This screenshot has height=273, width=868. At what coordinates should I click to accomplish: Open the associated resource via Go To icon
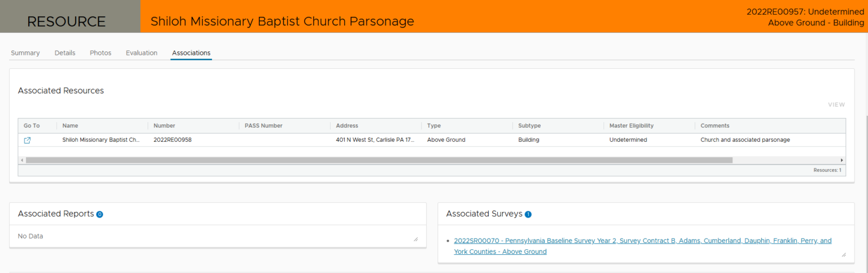coord(27,140)
